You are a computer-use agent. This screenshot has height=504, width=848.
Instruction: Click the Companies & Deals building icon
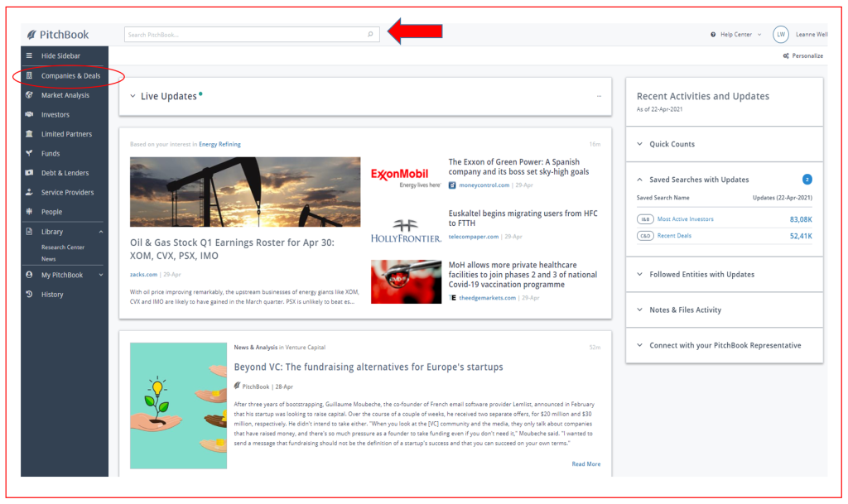coord(29,75)
